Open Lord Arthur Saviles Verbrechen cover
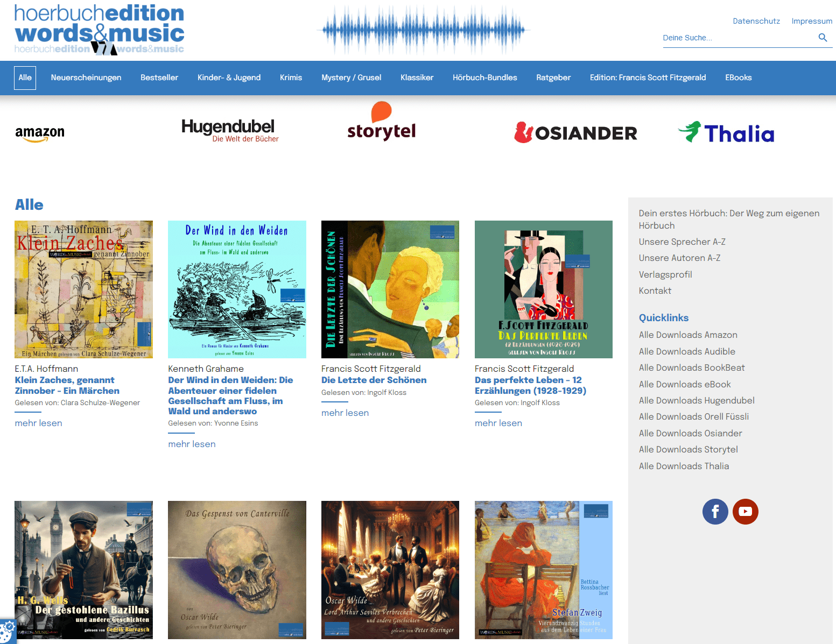Screen dimensions: 836x644 (390, 570)
